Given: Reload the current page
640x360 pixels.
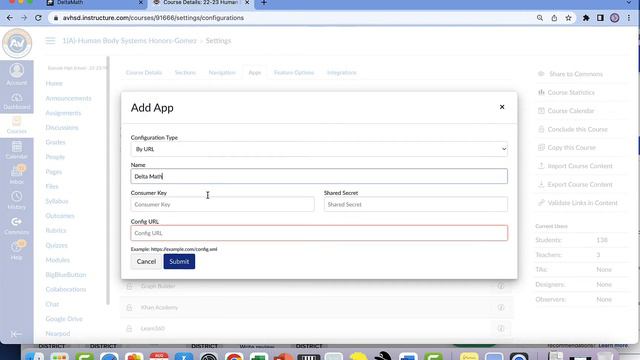Looking at the screenshot, I should [x=38, y=18].
